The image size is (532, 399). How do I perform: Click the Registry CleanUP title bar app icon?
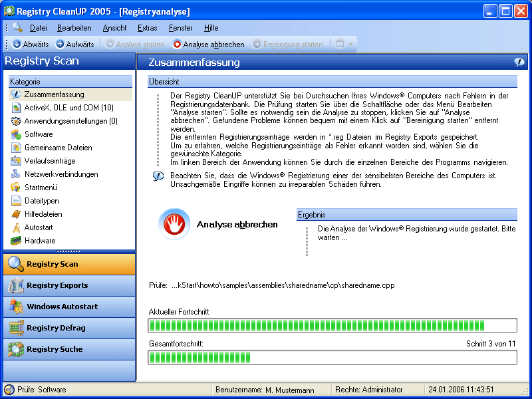click(9, 11)
